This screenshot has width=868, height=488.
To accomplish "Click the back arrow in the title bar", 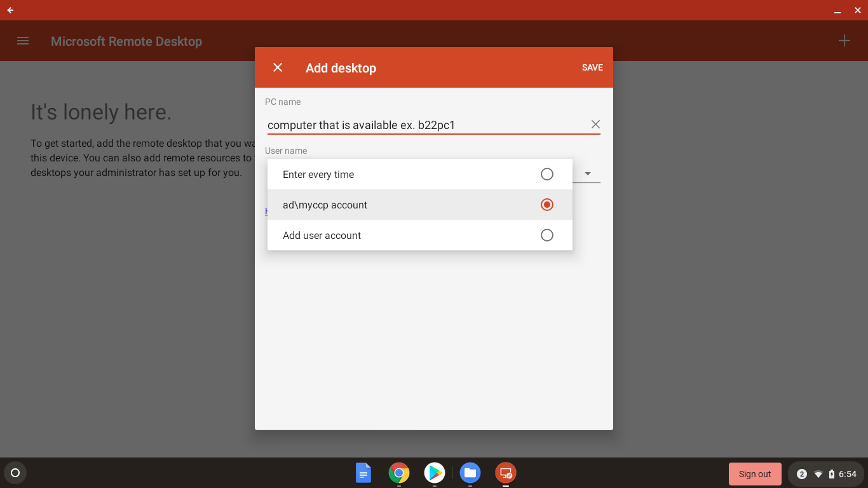I will 10,10.
